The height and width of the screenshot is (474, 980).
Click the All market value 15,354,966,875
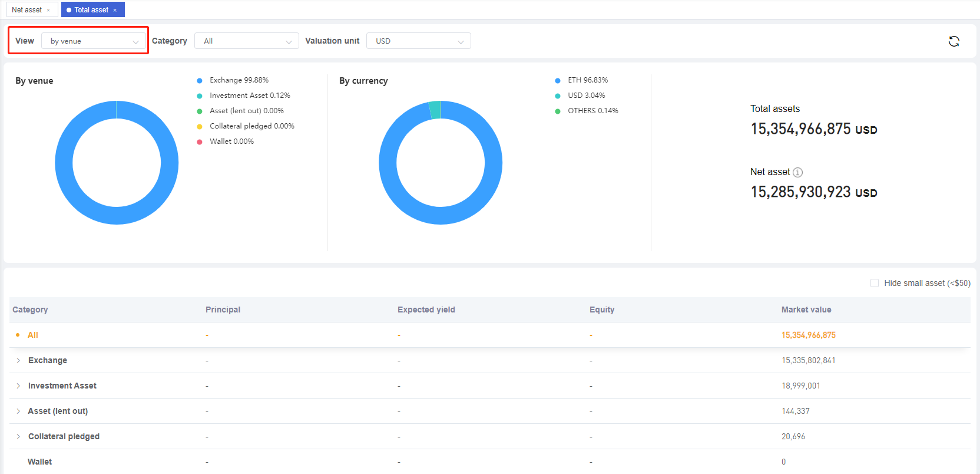pos(809,335)
